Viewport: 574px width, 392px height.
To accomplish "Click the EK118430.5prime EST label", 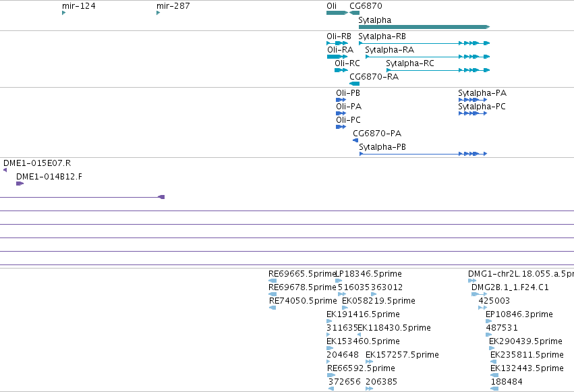I will click(x=394, y=328).
